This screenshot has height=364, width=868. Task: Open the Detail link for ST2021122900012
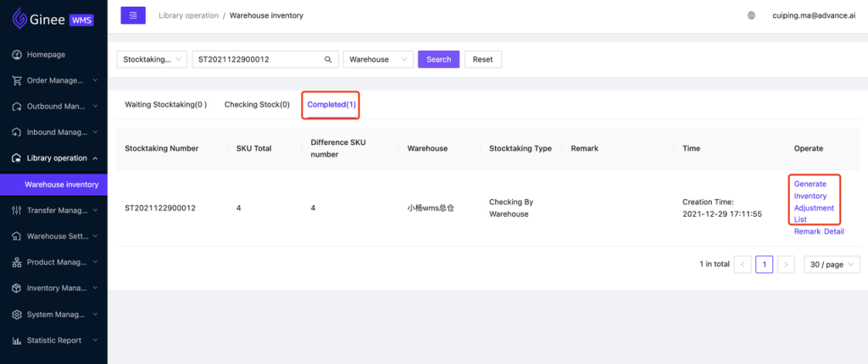834,231
